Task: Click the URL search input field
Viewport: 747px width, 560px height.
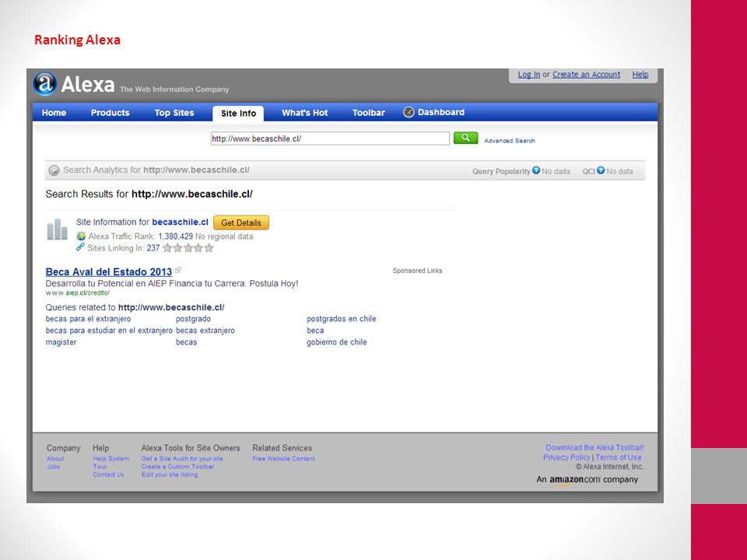Action: tap(330, 138)
